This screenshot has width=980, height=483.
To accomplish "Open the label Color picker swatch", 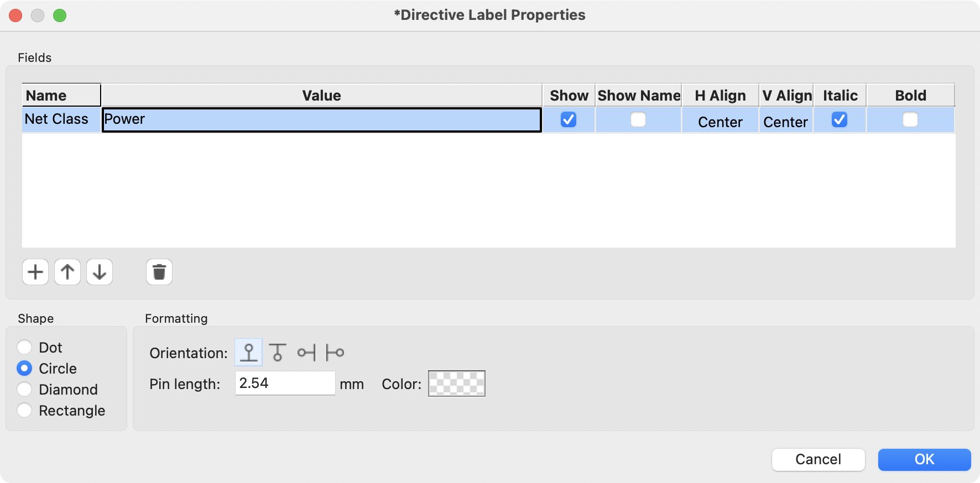I will point(456,383).
